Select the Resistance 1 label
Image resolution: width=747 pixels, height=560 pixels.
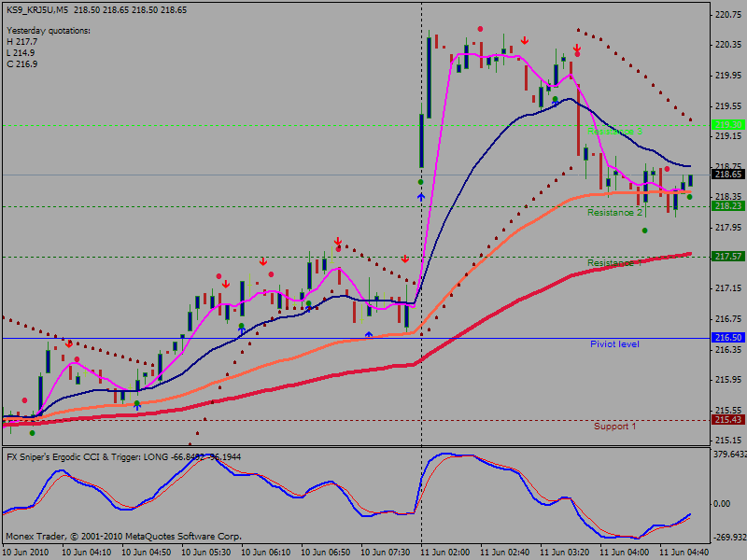[614, 263]
